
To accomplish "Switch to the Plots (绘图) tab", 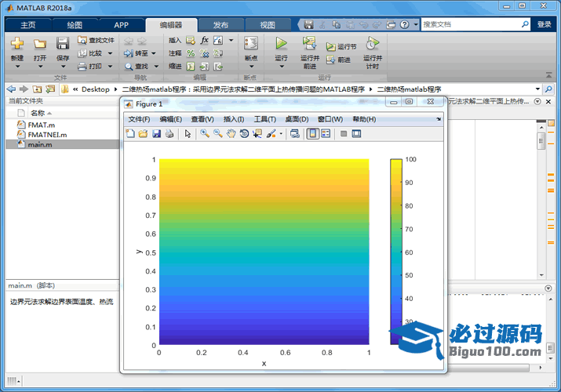I will (x=75, y=25).
